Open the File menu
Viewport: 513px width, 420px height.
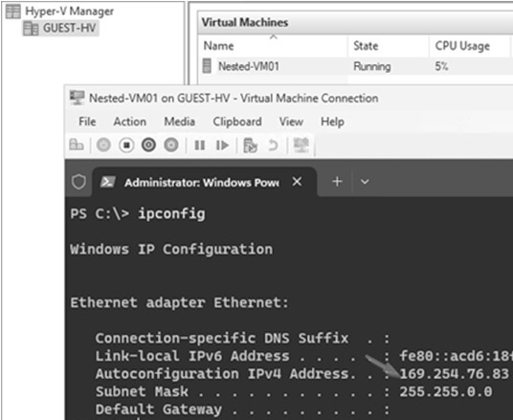pyautogui.click(x=87, y=122)
